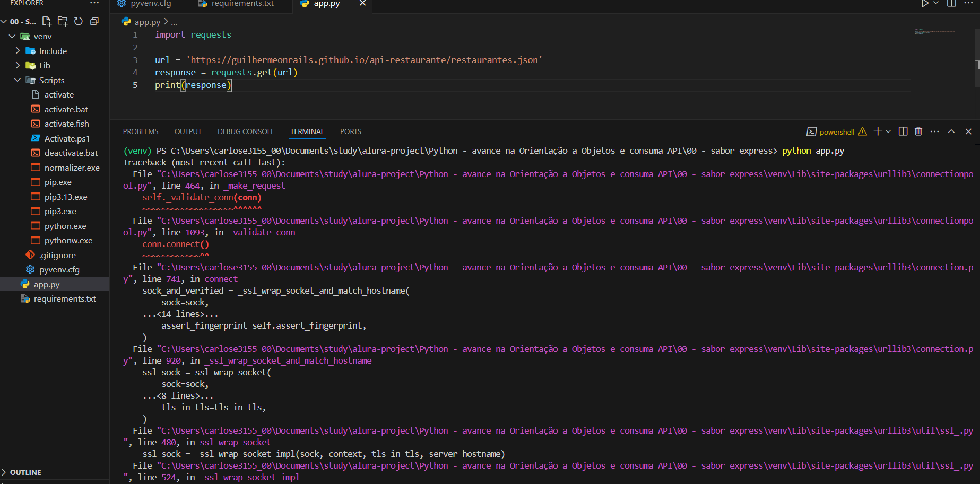Place cursor on line 1 import requests
The image size is (980, 484).
pos(193,34)
